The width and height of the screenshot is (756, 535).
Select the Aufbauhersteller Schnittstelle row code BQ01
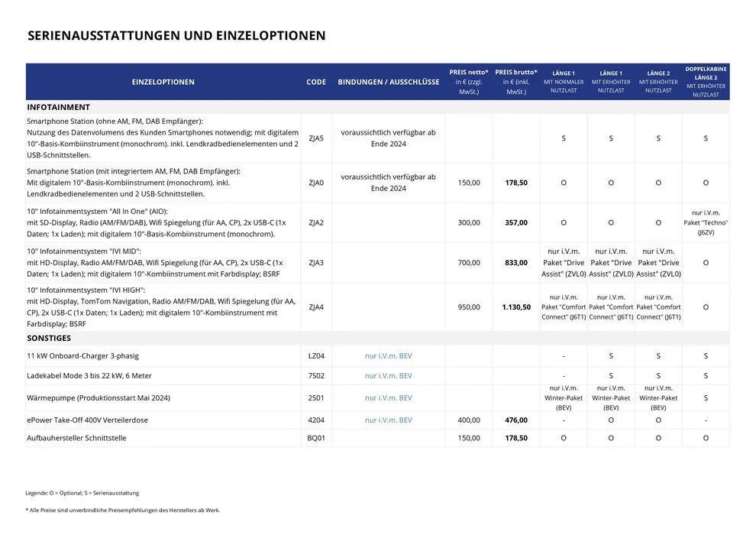tap(315, 437)
